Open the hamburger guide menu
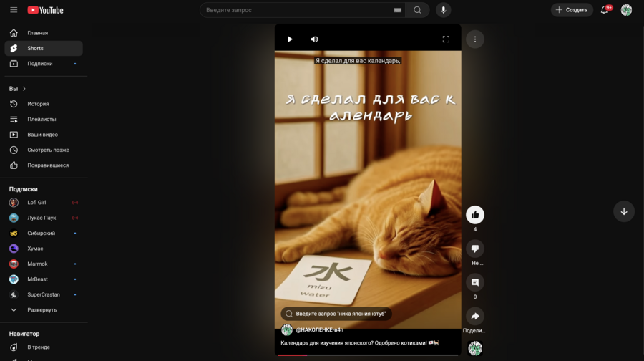This screenshot has height=361, width=644. [x=14, y=10]
